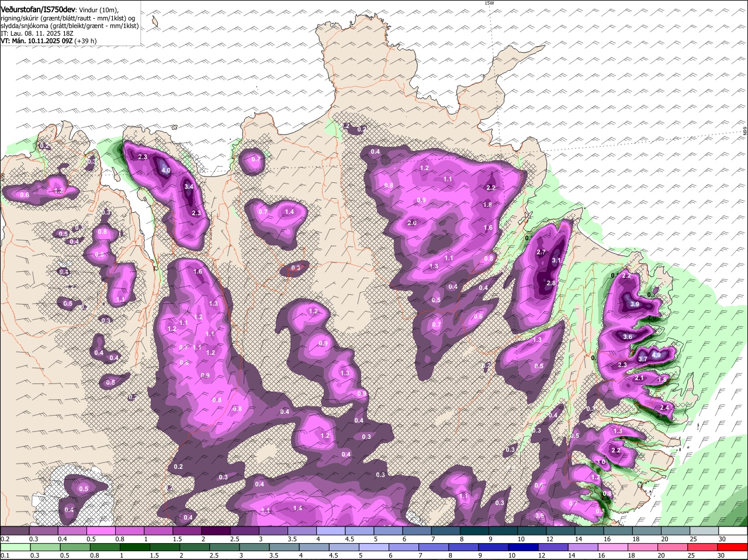This screenshot has height=560, width=748.
Task: Click the snow-scale swatch starting at 0.2
Action: point(15,530)
